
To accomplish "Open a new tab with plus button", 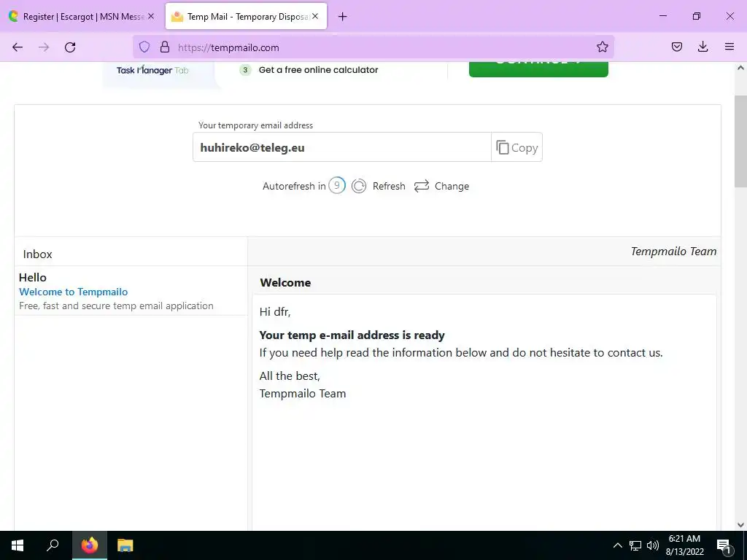I will 343,17.
